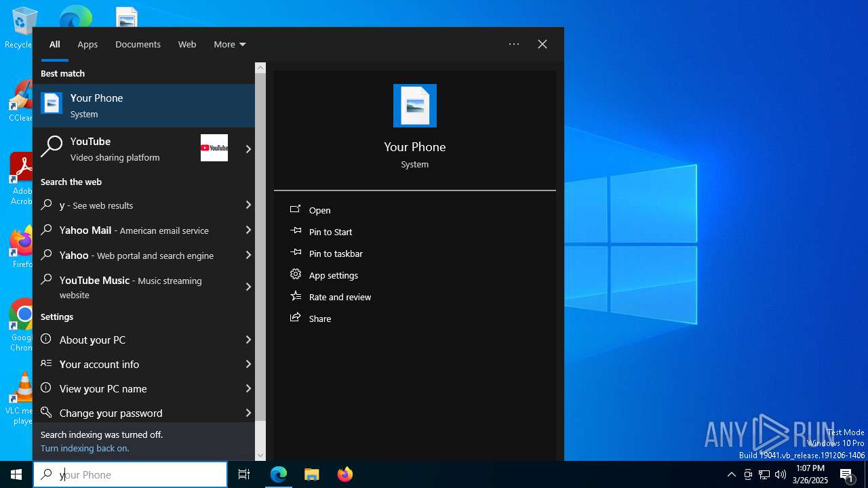Open Task View on the taskbar

[244, 474]
